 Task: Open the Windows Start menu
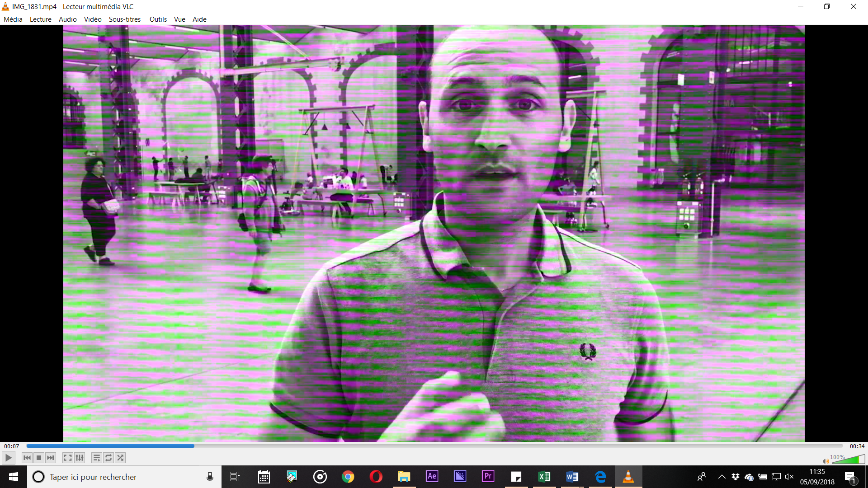point(14,477)
